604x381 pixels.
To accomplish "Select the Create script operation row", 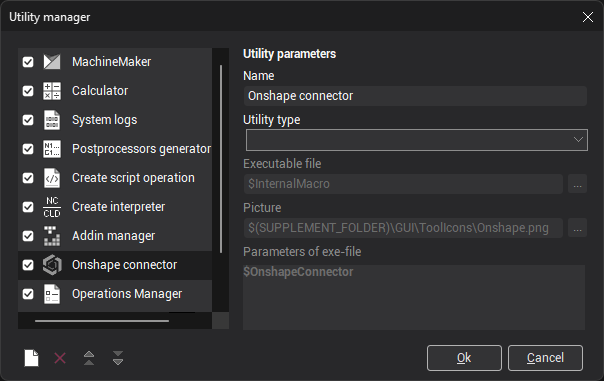I will 115,178.
